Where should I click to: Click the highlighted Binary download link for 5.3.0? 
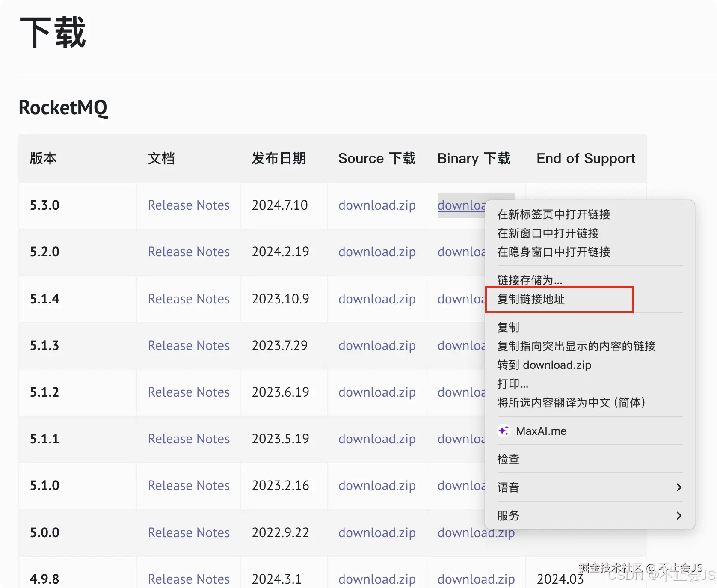461,205
